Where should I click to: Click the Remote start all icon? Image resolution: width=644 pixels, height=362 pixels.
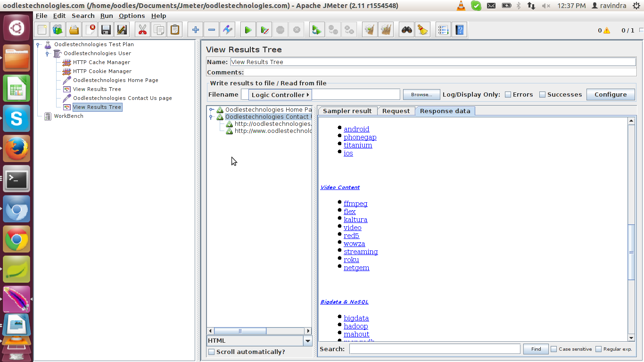click(x=317, y=30)
